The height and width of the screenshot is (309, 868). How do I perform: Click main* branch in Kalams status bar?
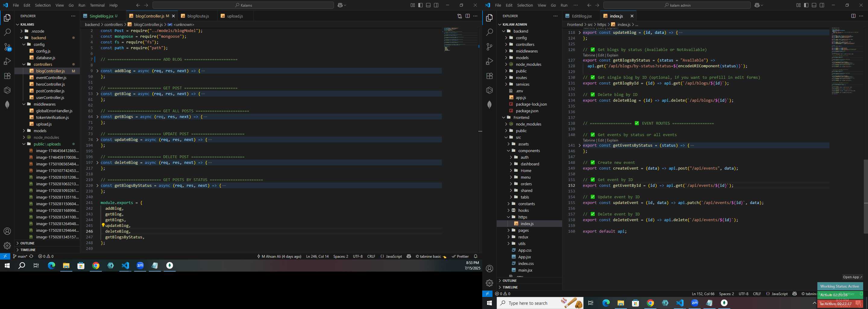point(20,256)
